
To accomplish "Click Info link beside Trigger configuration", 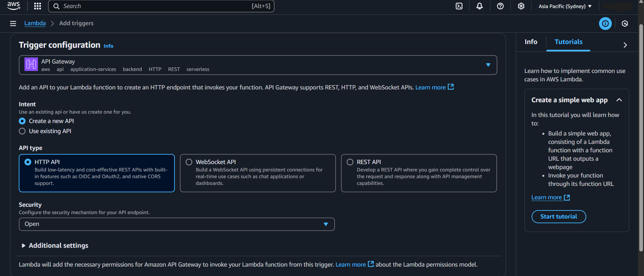I will point(108,46).
